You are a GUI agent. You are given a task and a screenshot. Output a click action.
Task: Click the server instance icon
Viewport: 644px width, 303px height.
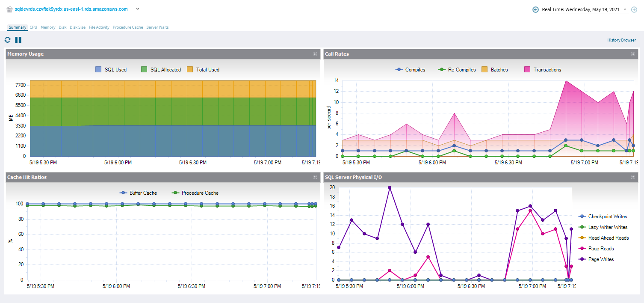tap(9, 9)
